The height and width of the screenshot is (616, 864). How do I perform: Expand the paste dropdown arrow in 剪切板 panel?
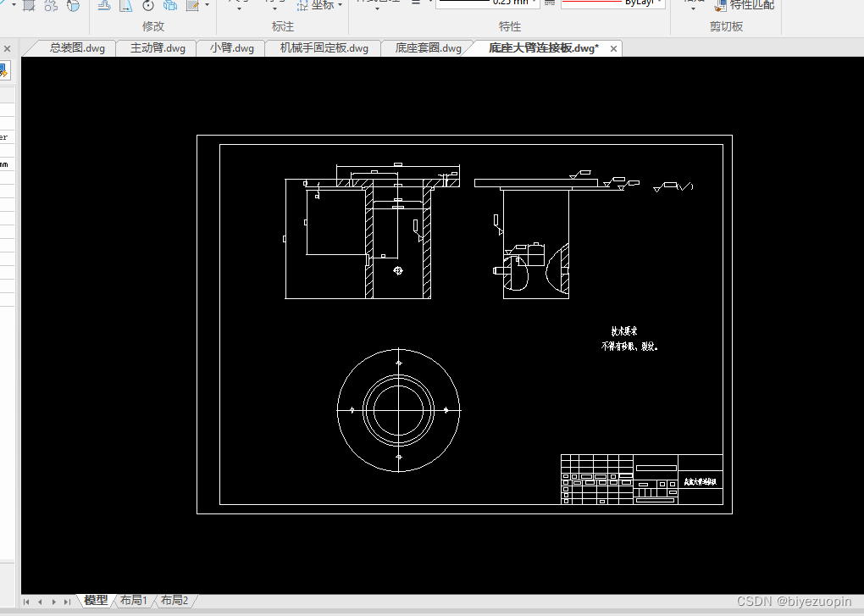tap(693, 8)
